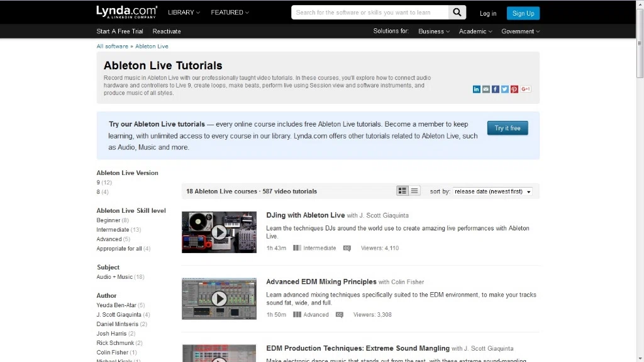The width and height of the screenshot is (644, 362).
Task: Play EDM Production Techniques thumbnail
Action: click(219, 353)
